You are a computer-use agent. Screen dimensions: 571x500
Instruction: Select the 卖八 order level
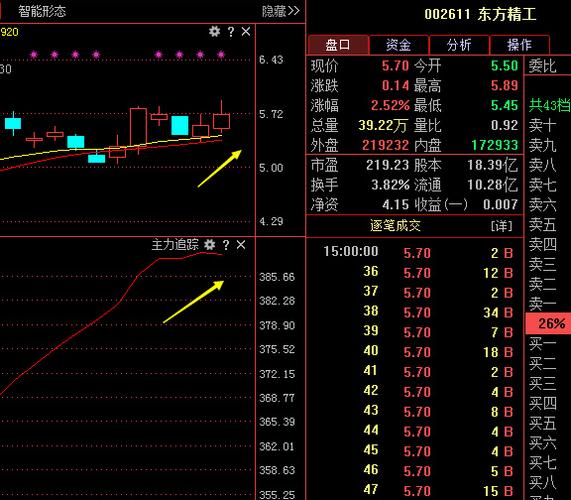542,165
